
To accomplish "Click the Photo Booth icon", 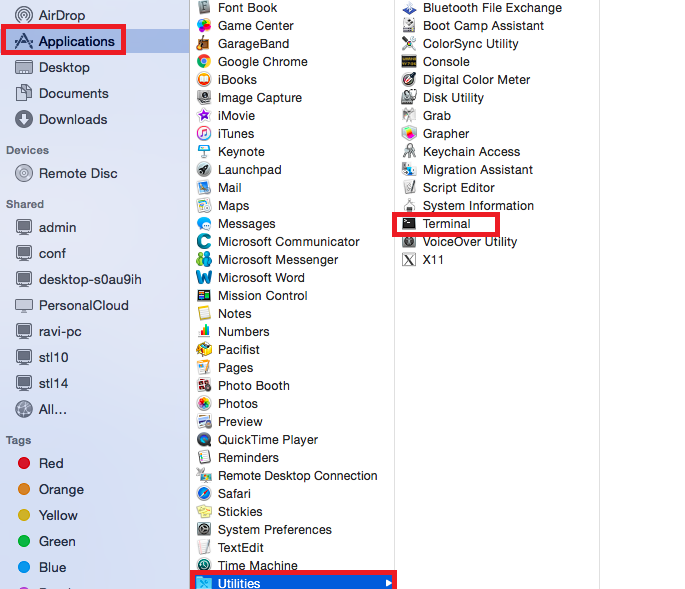I will 204,385.
